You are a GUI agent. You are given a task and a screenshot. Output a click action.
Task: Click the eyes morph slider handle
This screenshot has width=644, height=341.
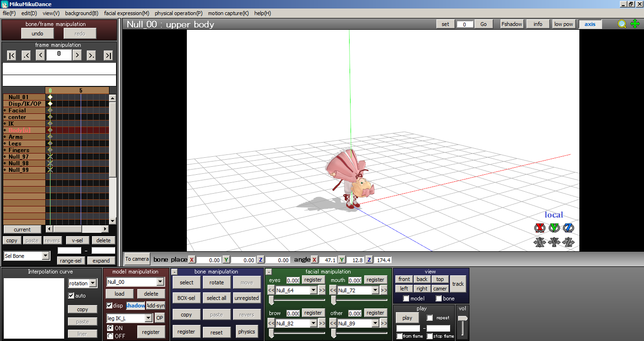pos(271,300)
